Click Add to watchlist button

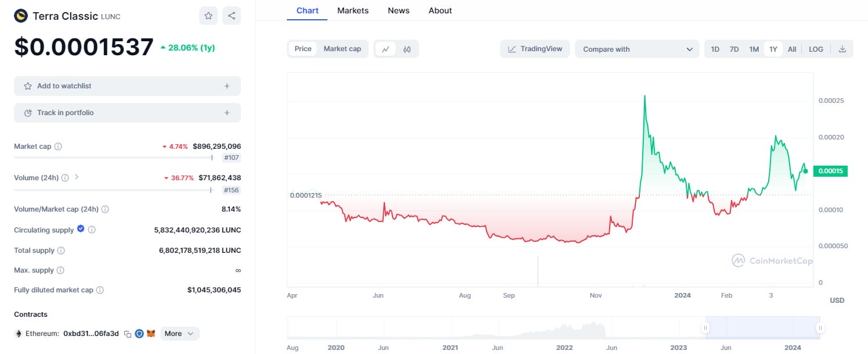(127, 86)
